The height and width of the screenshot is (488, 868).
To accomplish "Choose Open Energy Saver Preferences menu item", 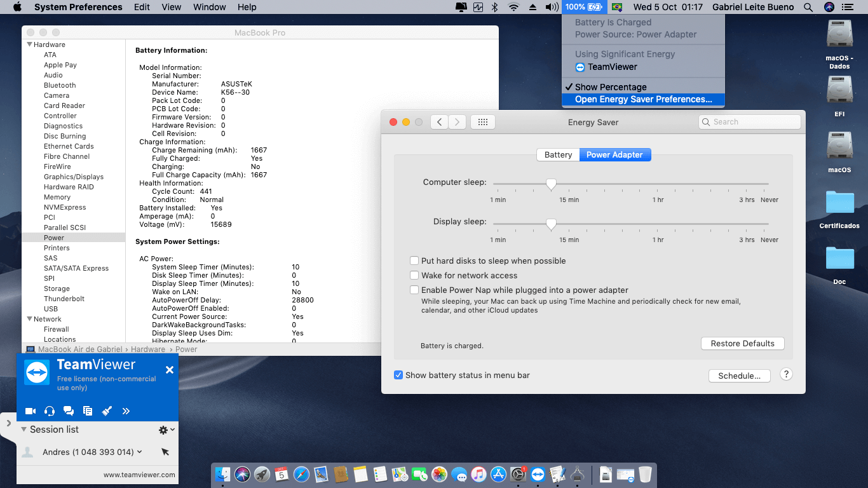I will (643, 100).
